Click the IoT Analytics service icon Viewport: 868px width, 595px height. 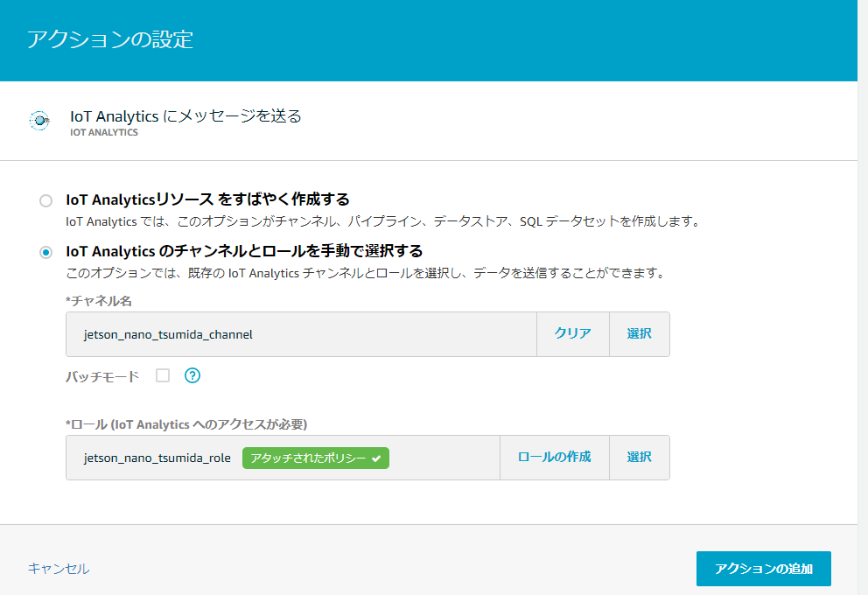coord(39,120)
